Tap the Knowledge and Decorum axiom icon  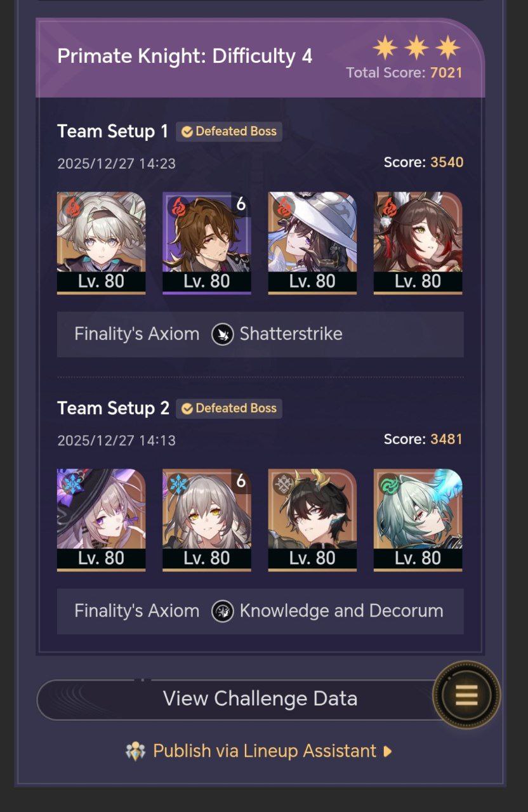(x=223, y=611)
